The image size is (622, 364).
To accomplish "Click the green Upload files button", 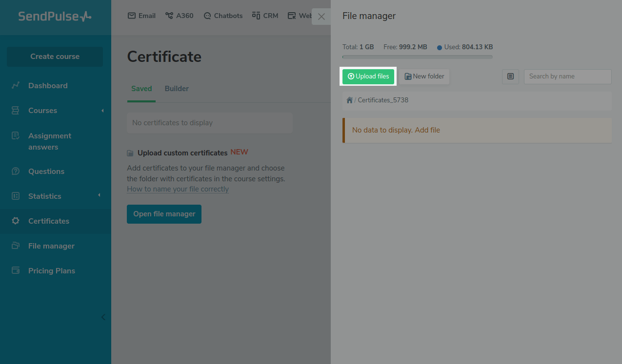I will 368,77.
